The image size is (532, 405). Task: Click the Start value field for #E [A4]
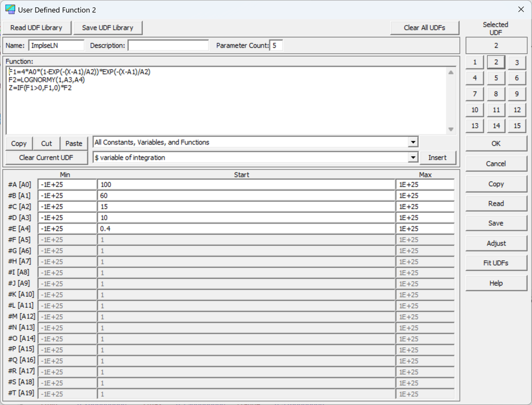click(x=246, y=229)
